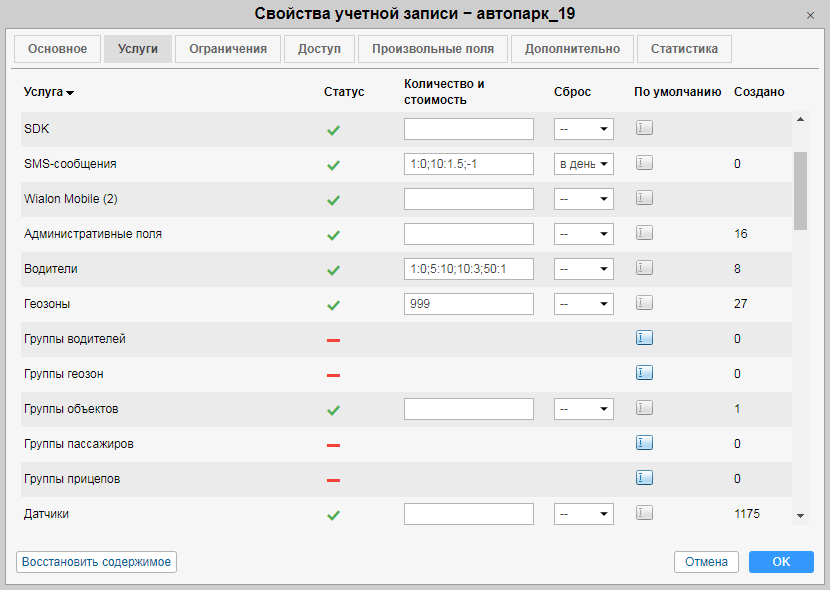Screen dimensions: 830x590
Task: Toggle default setting for Группы водителей
Action: click(644, 338)
